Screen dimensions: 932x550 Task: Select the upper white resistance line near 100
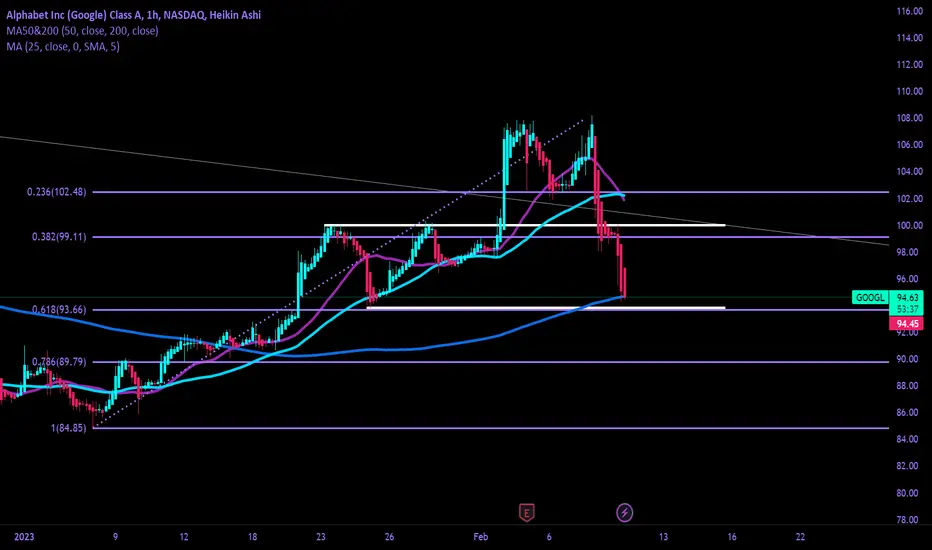pos(524,225)
